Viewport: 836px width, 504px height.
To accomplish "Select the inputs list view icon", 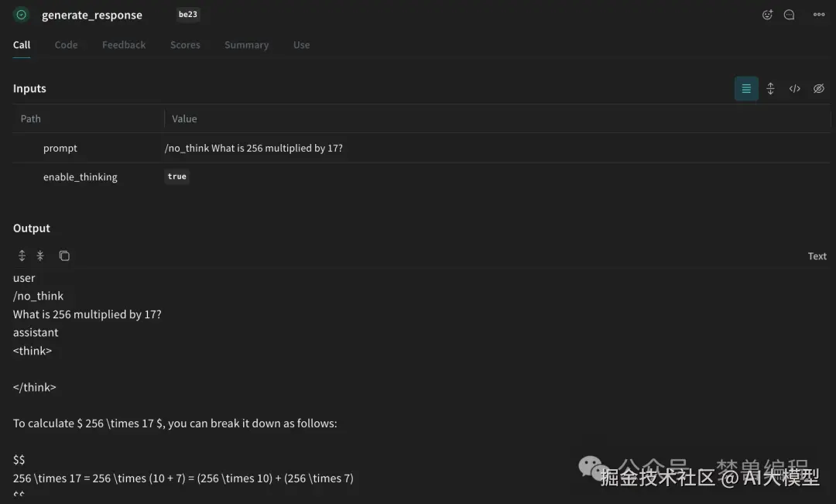I will (746, 89).
